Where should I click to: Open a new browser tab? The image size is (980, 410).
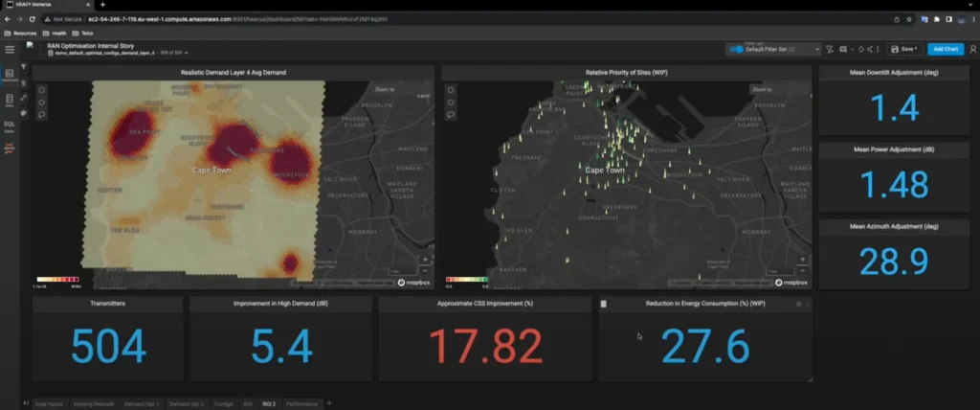click(103, 5)
